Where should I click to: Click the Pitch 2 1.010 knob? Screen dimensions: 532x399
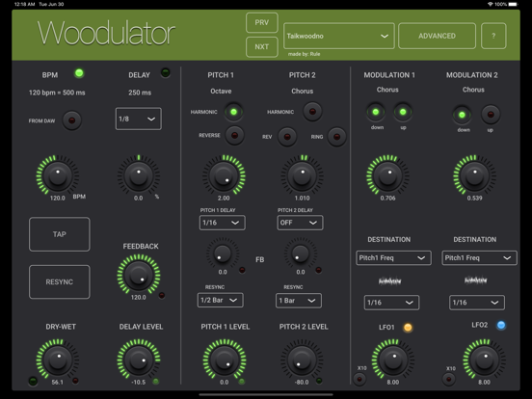pyautogui.click(x=302, y=175)
